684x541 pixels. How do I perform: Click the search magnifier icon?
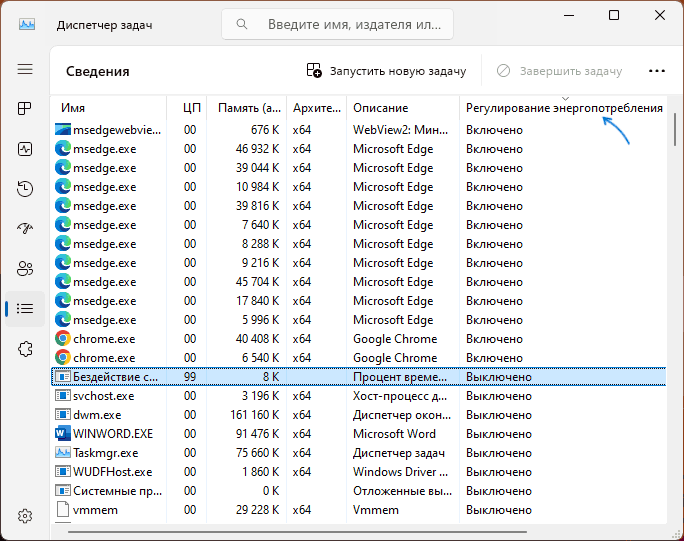242,24
